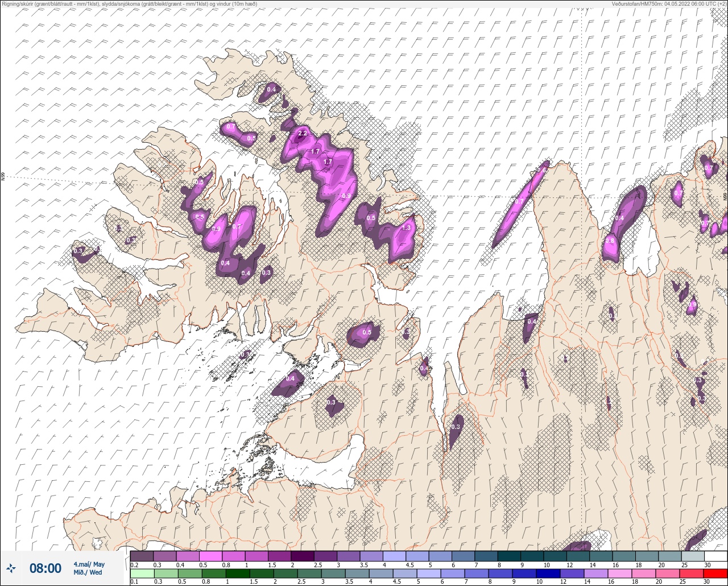
Task: Select the darkest purple 2 swatch, upper legend
Action: click(303, 556)
